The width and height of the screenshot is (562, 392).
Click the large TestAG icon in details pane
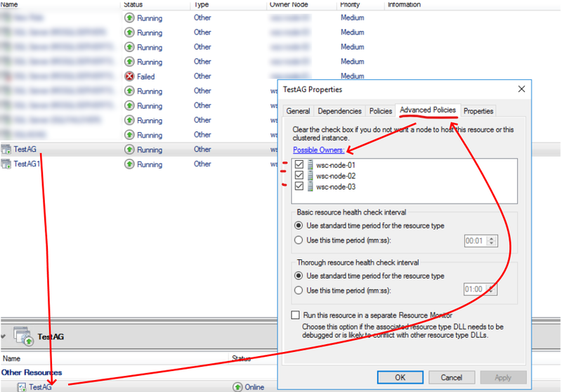click(24, 336)
